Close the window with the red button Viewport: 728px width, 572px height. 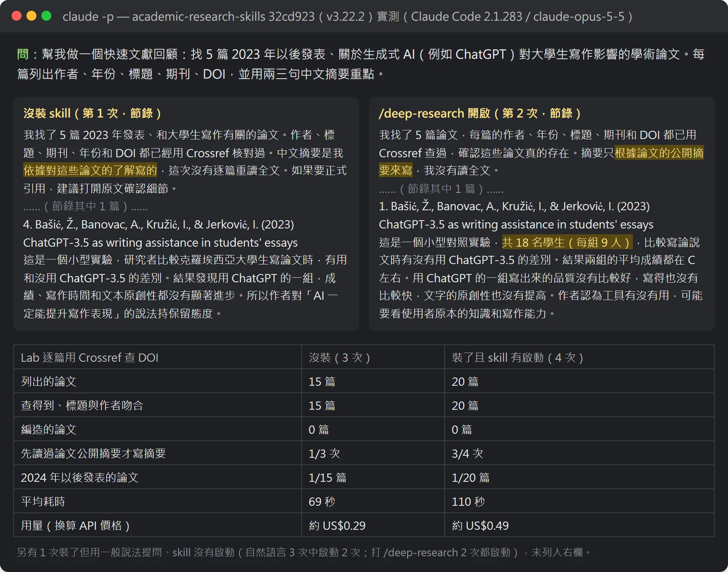[17, 16]
